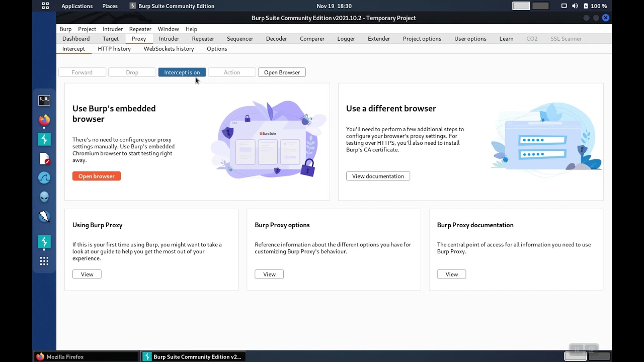Switch to the Extender tab
644x362 pixels.
[x=379, y=39]
